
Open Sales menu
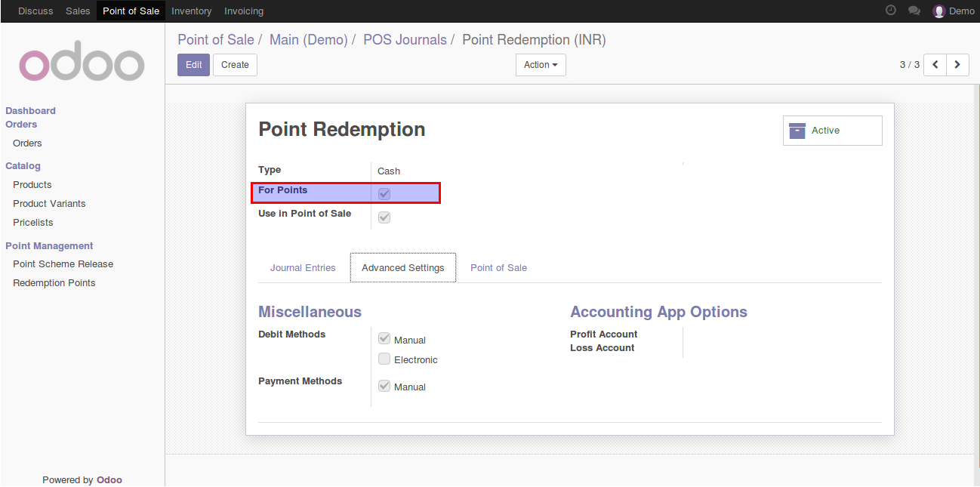(78, 11)
